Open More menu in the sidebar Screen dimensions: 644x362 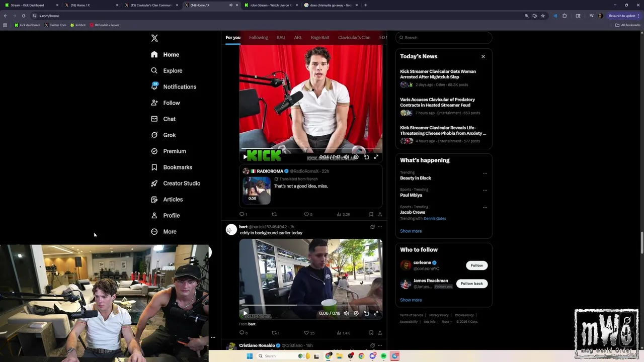[164, 232]
